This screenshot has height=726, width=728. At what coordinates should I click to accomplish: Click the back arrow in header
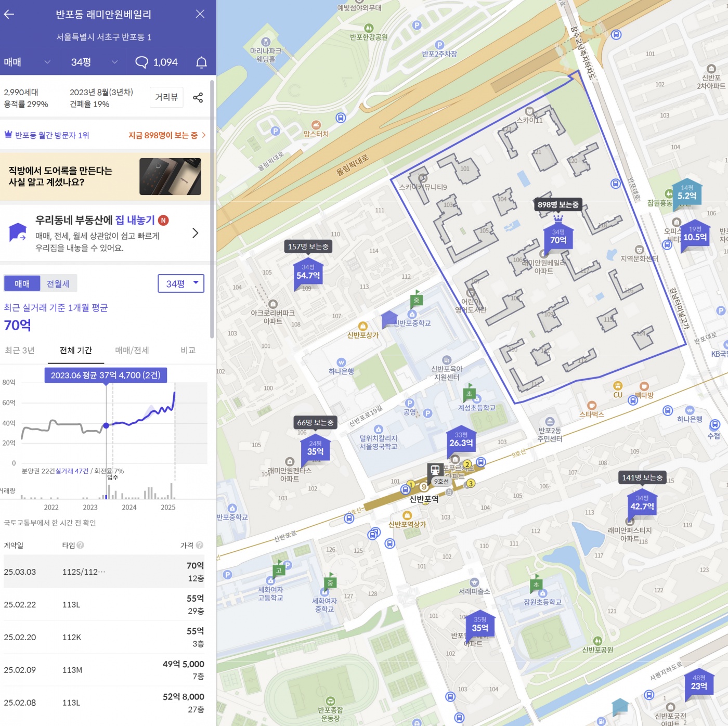click(9, 14)
